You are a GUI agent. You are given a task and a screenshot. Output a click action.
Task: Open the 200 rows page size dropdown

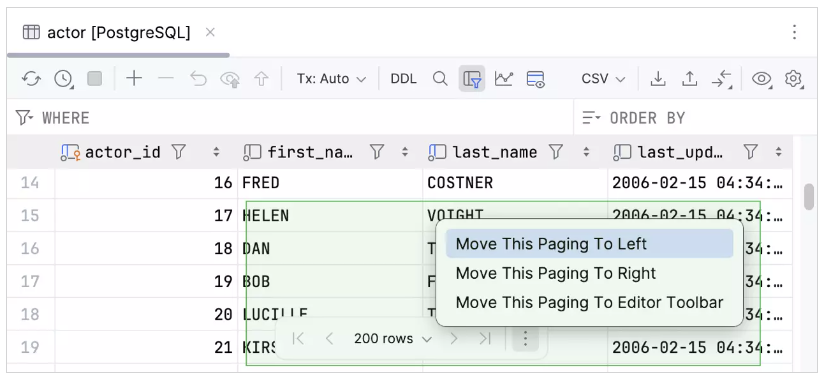point(393,339)
